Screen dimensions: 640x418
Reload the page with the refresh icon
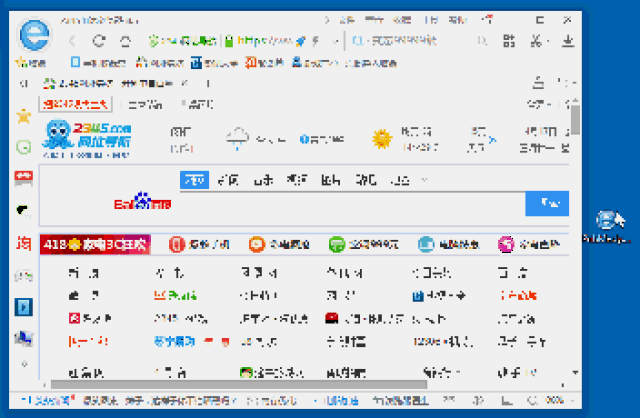click(x=99, y=40)
